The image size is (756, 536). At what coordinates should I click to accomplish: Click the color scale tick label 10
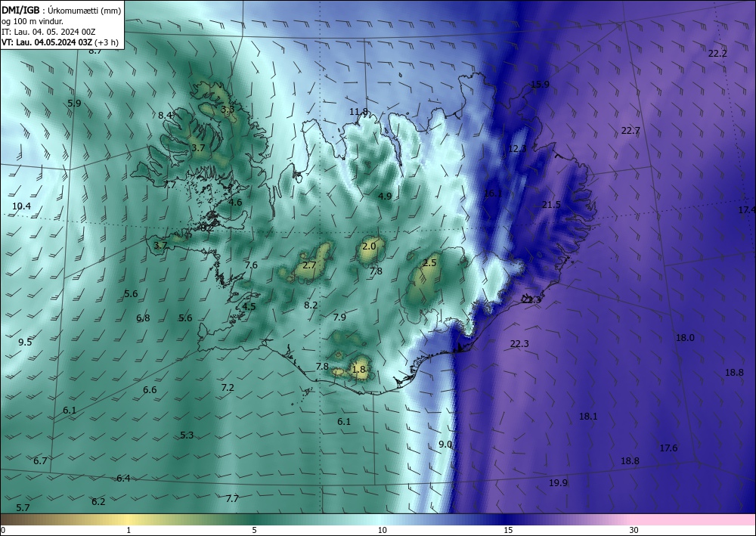382,531
